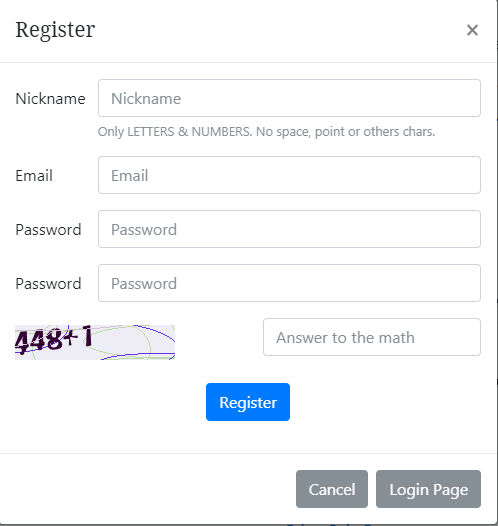Screen dimensions: 498x526
Task: Click the Register dialog heading
Action: [x=55, y=30]
